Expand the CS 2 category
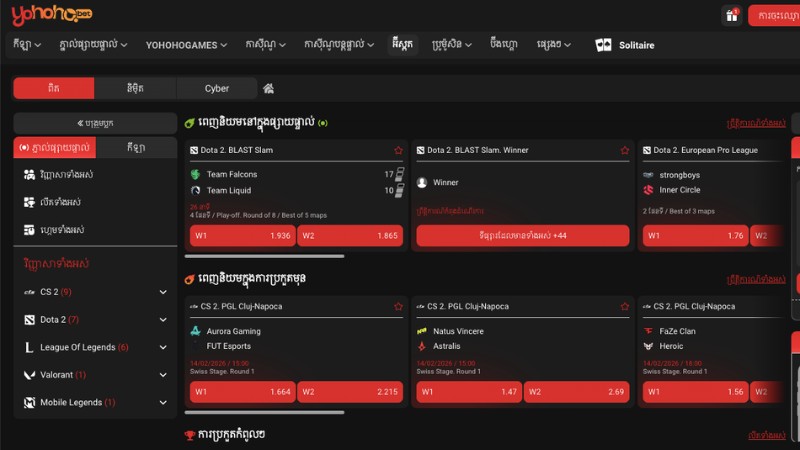Image resolution: width=800 pixels, height=450 pixels. [163, 292]
